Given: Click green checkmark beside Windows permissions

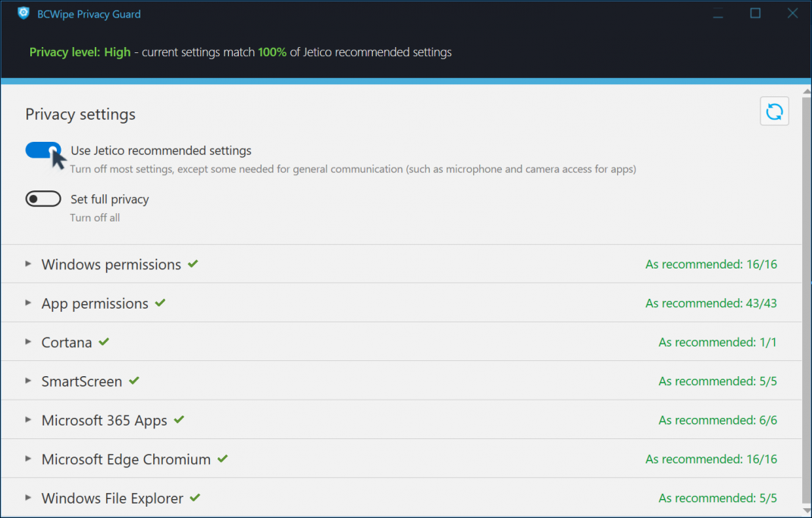Looking at the screenshot, I should pyautogui.click(x=194, y=264).
